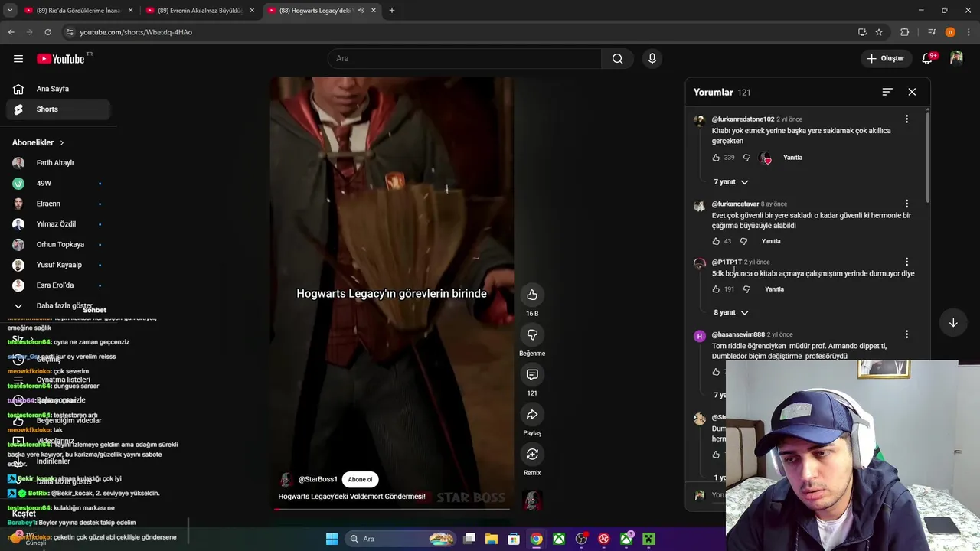Close the Yorumlar comments panel
The image size is (980, 551).
912,92
